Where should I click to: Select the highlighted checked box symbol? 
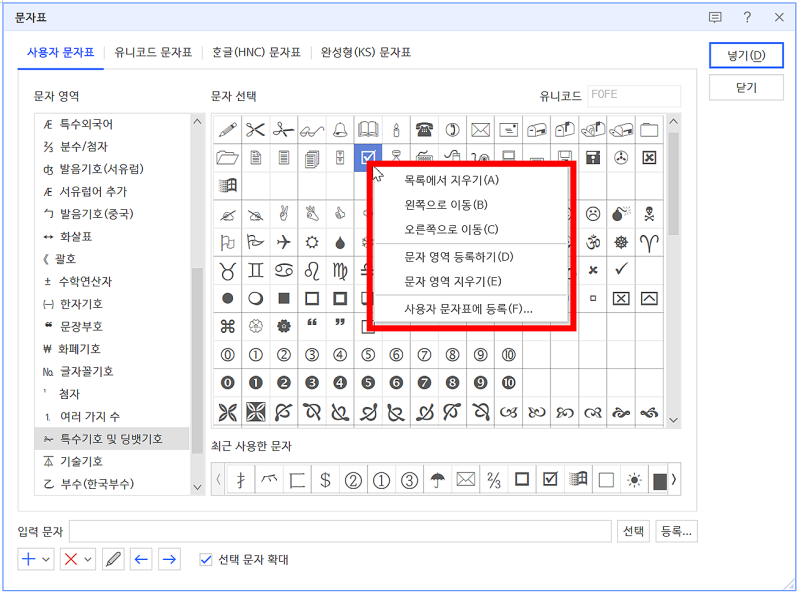[368, 158]
